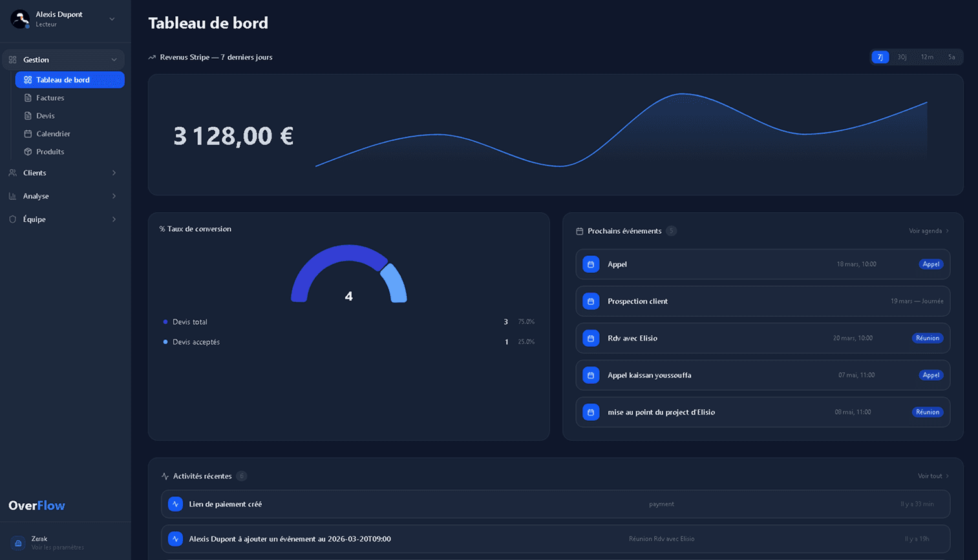Select the 30j time range
This screenshot has width=978, height=560.
(902, 57)
